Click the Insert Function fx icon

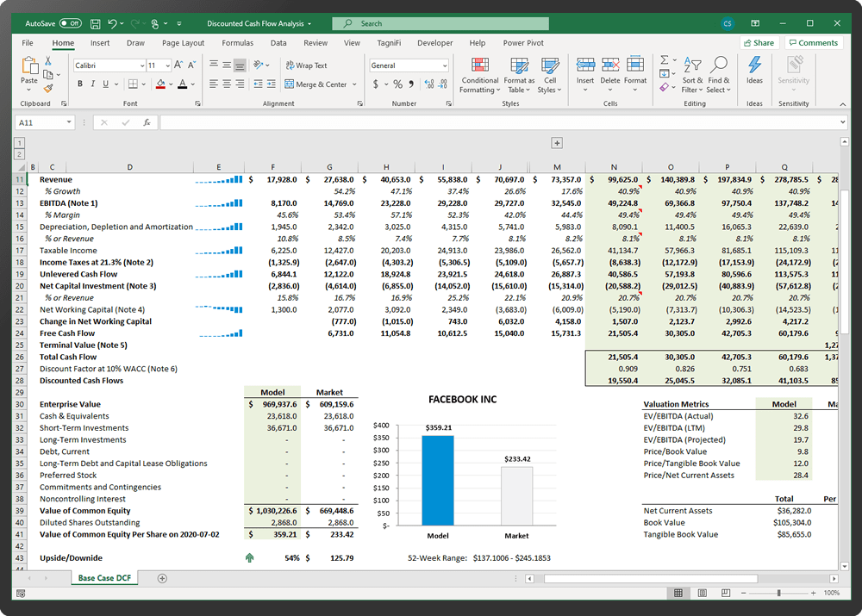147,122
